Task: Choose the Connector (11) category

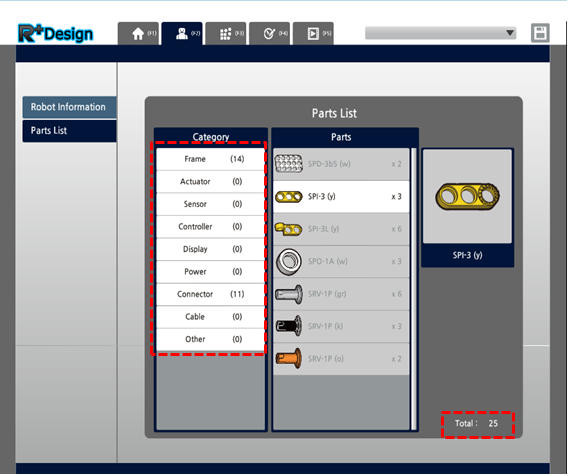Action: 210,294
